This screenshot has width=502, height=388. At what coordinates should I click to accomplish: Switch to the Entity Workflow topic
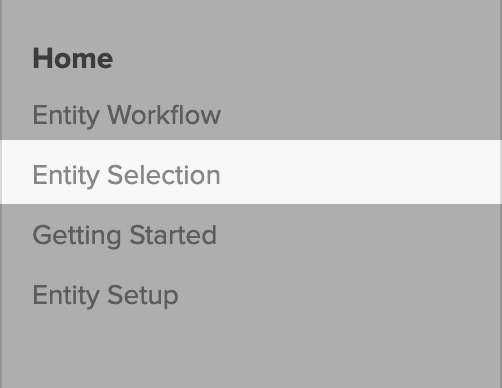127,115
